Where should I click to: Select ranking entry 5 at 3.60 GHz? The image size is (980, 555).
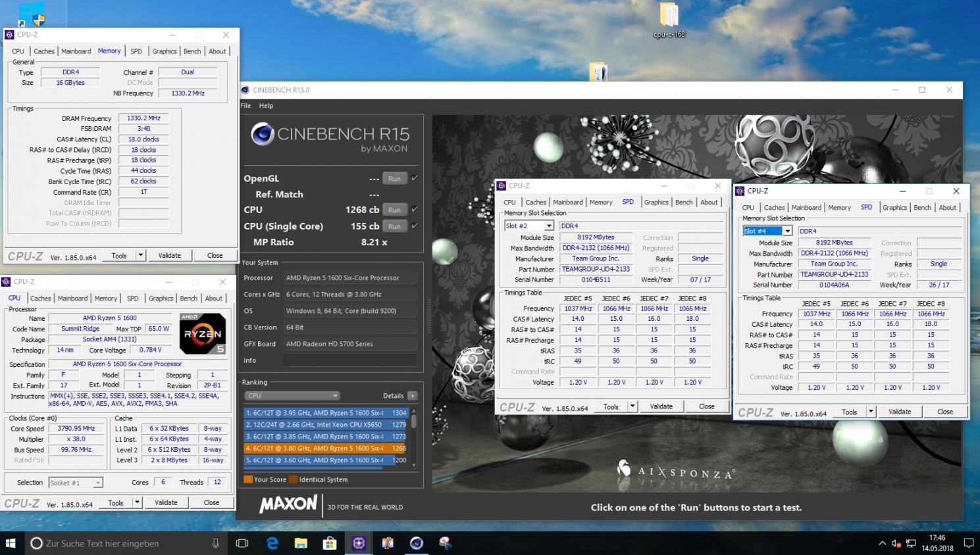click(x=326, y=460)
